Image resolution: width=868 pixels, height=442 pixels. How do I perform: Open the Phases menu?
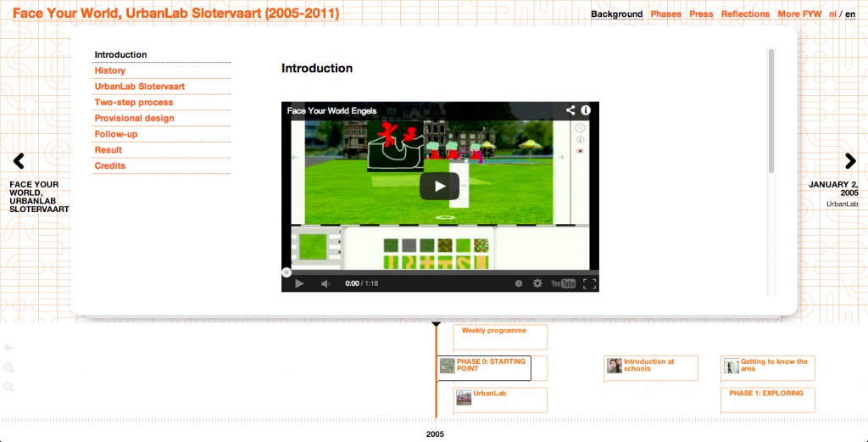pyautogui.click(x=666, y=14)
